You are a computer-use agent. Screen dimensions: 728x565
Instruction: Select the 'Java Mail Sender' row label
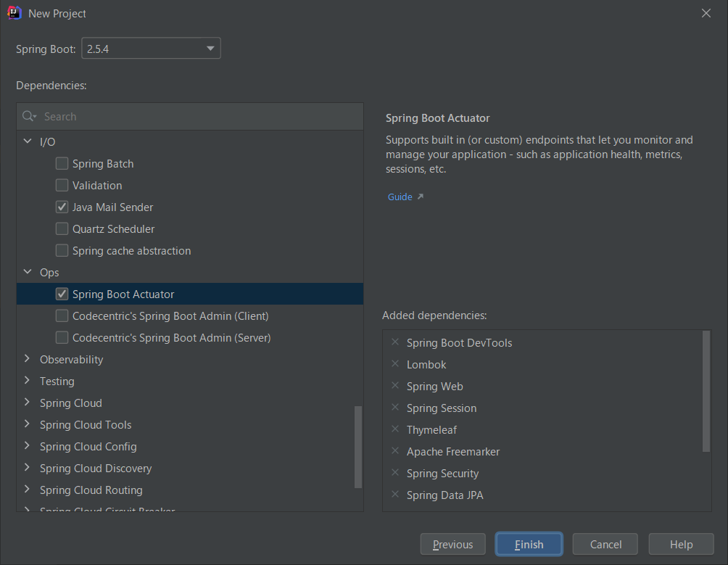tap(112, 207)
